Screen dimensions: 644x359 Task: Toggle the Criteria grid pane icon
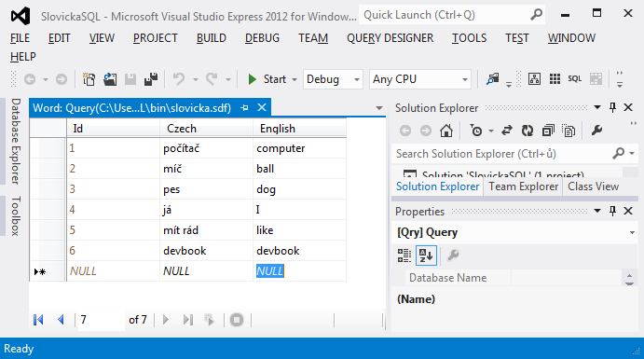(555, 79)
